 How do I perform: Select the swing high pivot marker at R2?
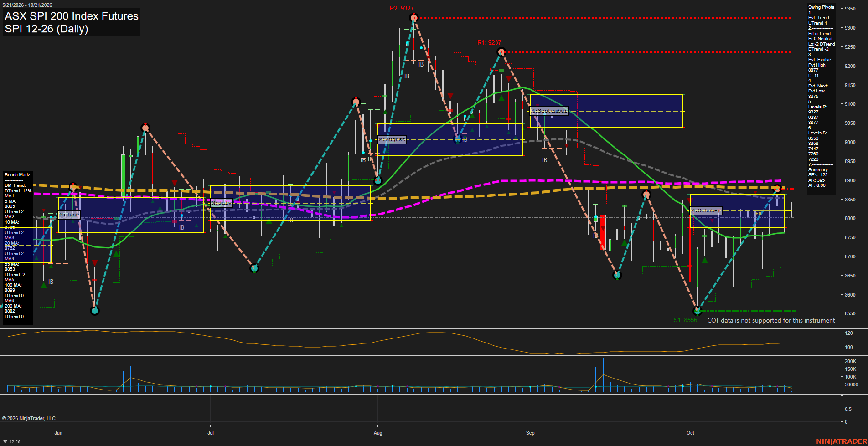[413, 18]
